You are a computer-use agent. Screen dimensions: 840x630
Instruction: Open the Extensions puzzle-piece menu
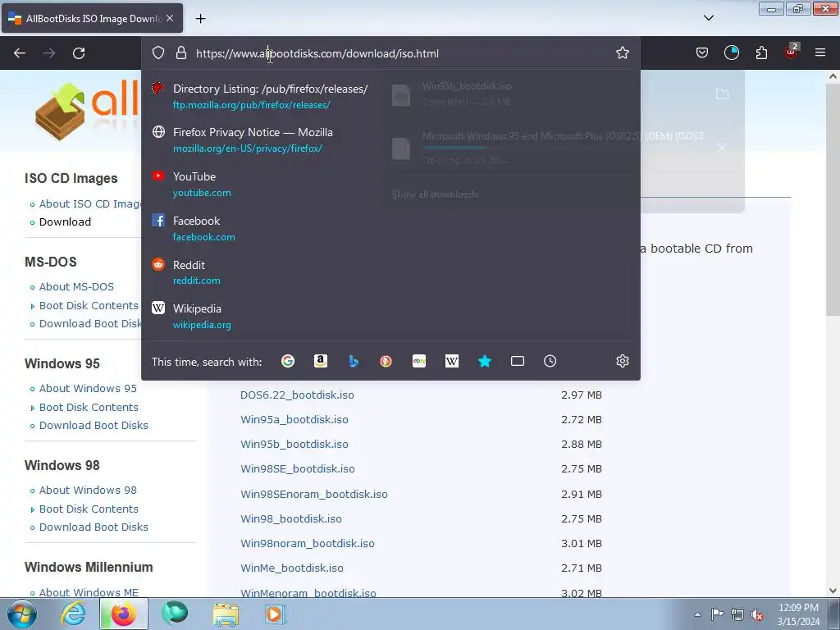761,52
